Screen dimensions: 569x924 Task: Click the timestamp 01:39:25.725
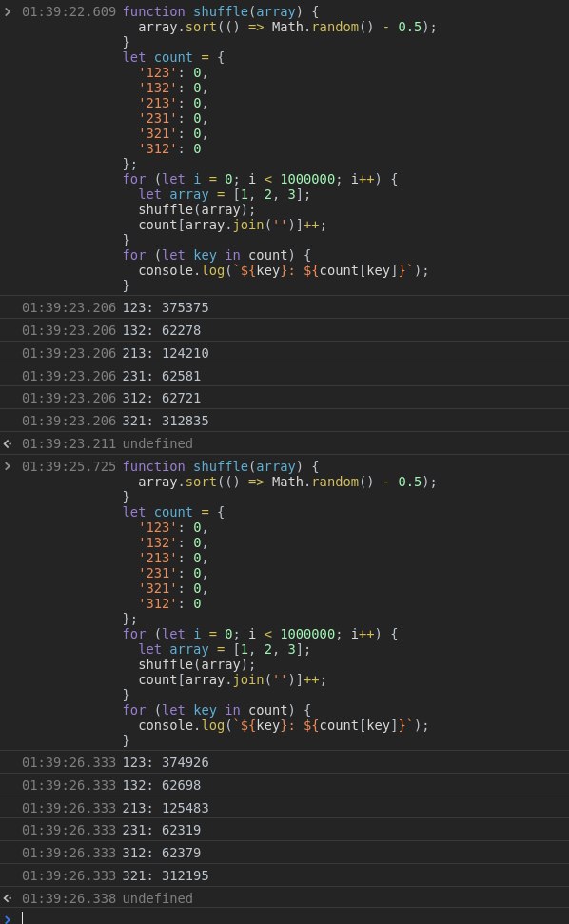click(x=69, y=466)
